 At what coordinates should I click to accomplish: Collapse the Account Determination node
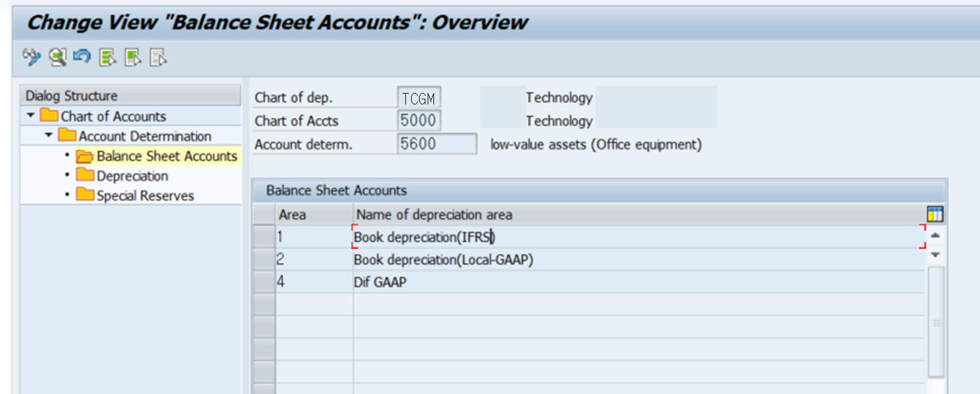[48, 135]
